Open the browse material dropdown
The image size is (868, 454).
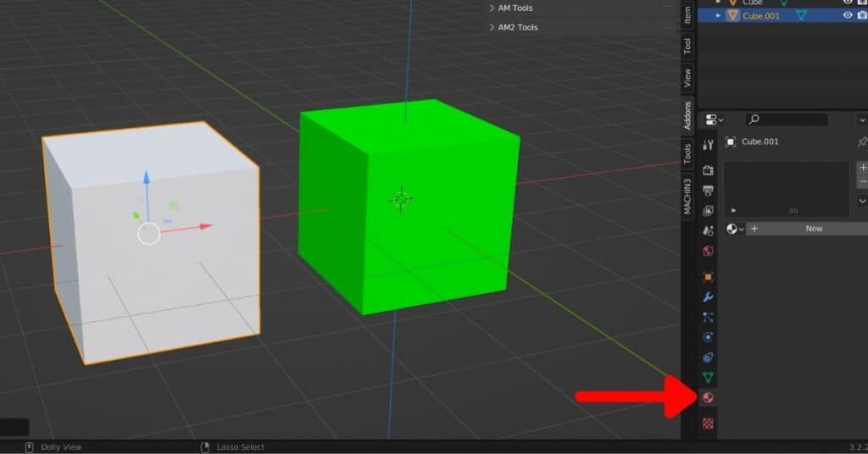click(x=736, y=229)
